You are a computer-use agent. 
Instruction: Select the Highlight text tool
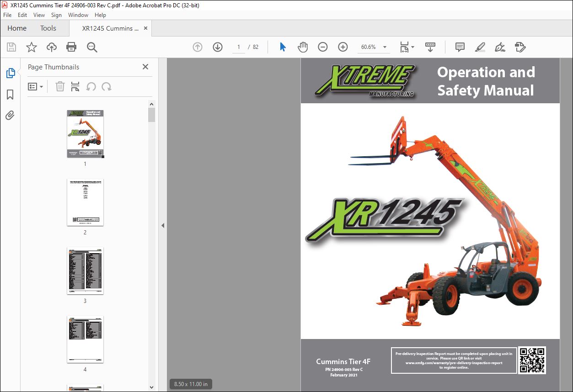tap(480, 47)
